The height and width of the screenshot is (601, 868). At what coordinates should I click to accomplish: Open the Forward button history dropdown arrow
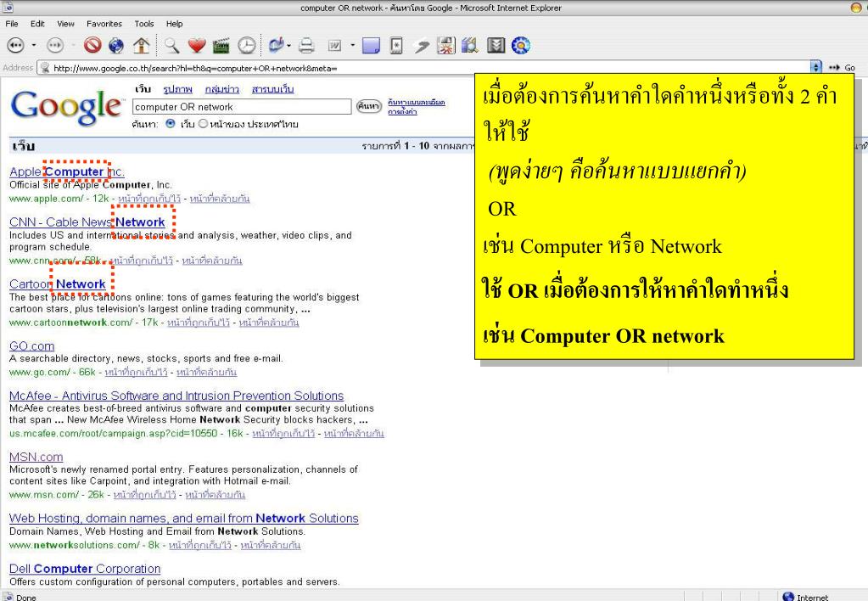click(73, 46)
